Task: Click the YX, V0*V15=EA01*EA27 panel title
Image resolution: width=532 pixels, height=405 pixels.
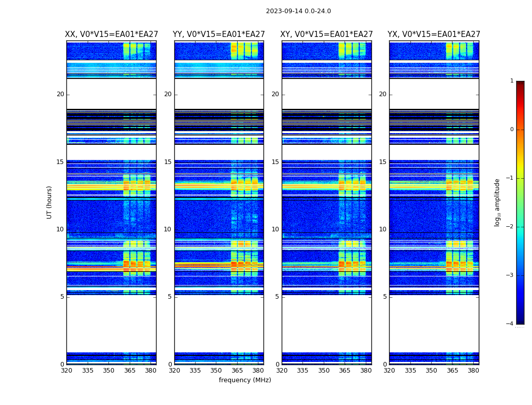Action: (434, 34)
